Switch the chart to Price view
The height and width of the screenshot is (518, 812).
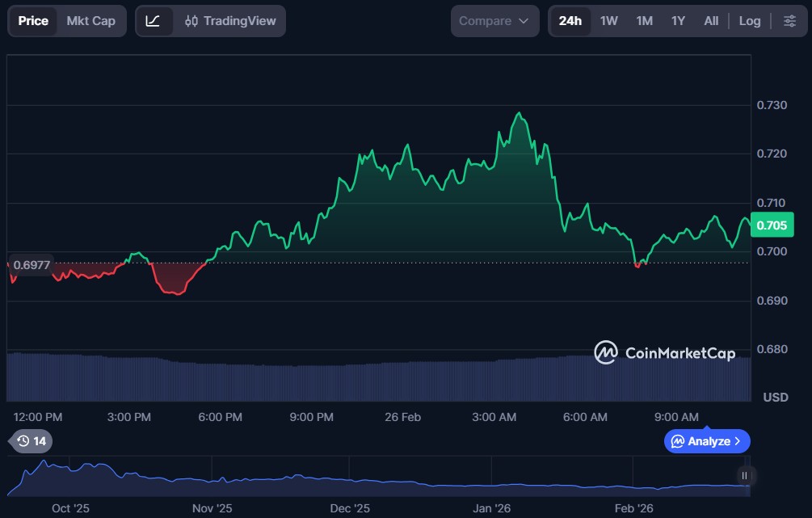pos(33,21)
